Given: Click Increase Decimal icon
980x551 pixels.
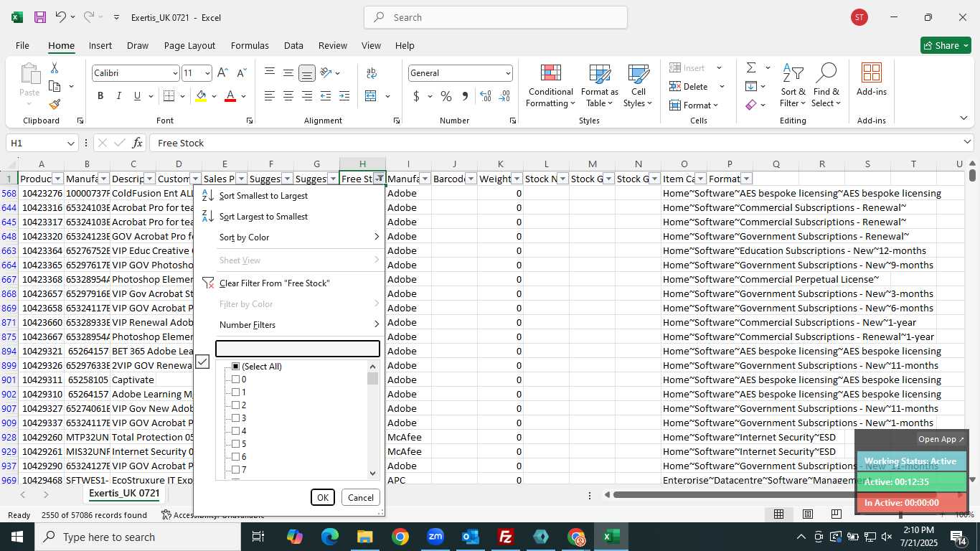Looking at the screenshot, I should tap(486, 96).
